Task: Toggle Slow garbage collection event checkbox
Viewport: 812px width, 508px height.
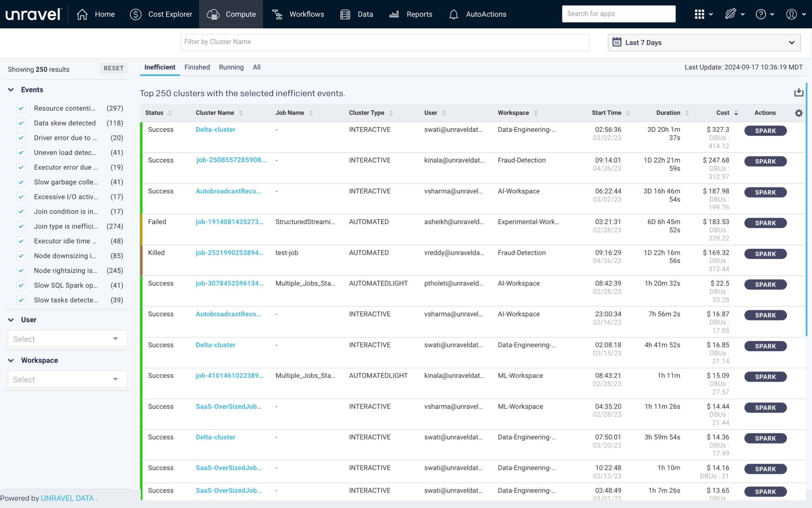Action: 21,182
